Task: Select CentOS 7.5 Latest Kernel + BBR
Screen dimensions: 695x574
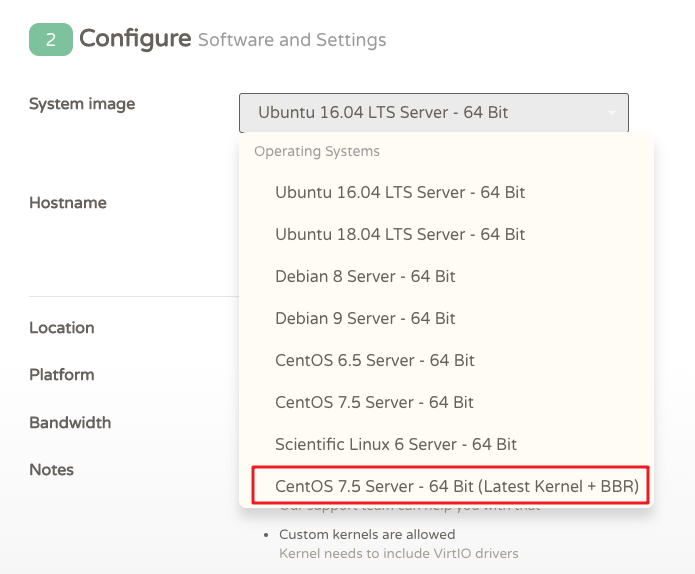Action: click(x=450, y=485)
